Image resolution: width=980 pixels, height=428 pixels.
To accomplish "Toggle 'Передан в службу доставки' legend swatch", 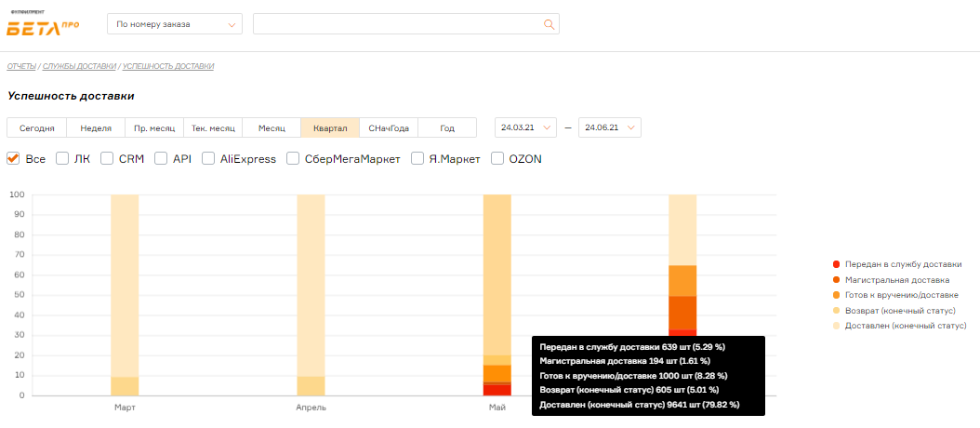I will click(x=836, y=264).
